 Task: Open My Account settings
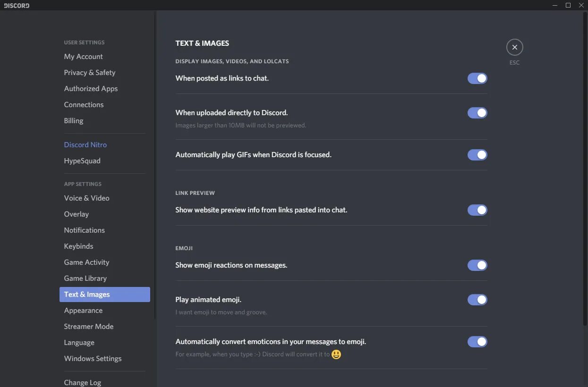[84, 57]
